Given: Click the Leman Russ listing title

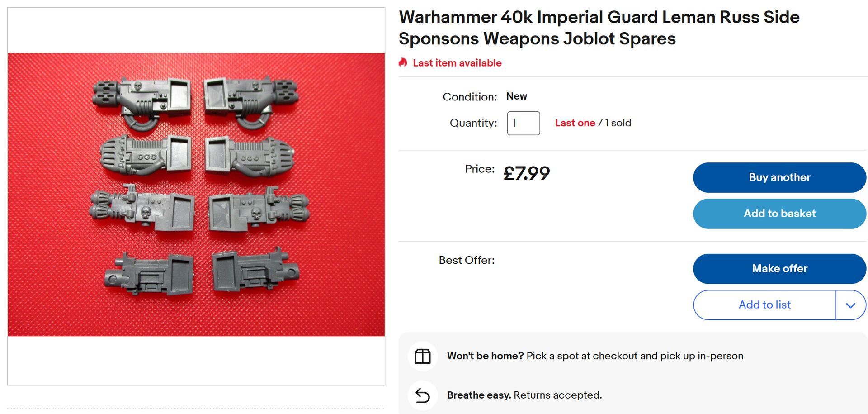Looking at the screenshot, I should (x=599, y=28).
